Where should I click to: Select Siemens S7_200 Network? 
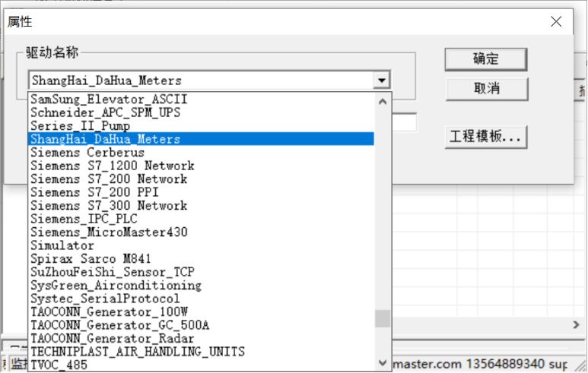pos(202,179)
